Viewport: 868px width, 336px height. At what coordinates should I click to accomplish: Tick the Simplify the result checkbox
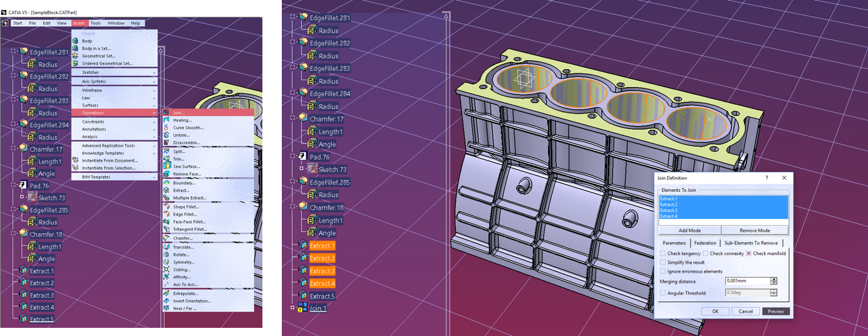pyautogui.click(x=663, y=263)
